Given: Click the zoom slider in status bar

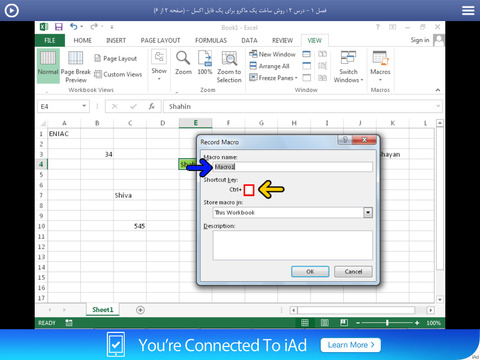Looking at the screenshot, I should click(x=387, y=323).
